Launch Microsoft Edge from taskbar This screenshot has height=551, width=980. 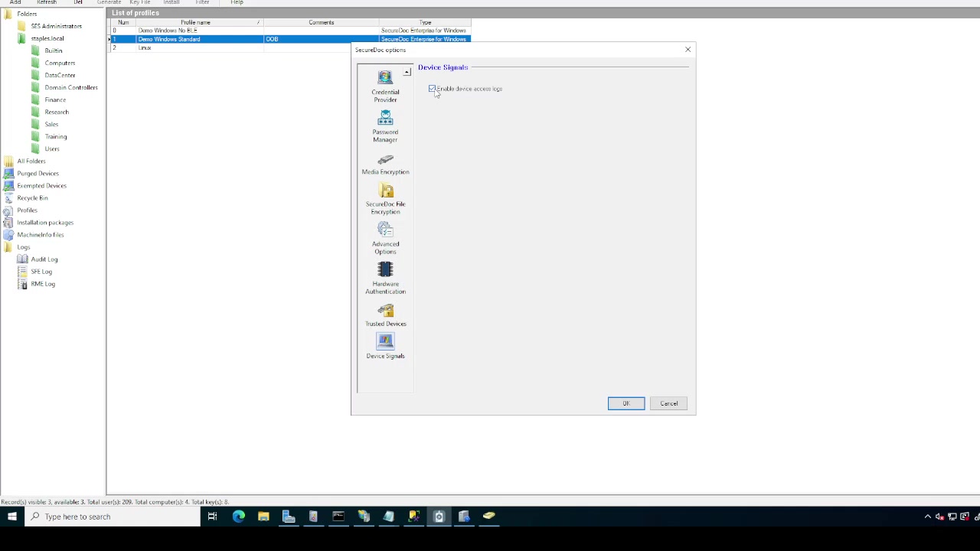(239, 517)
